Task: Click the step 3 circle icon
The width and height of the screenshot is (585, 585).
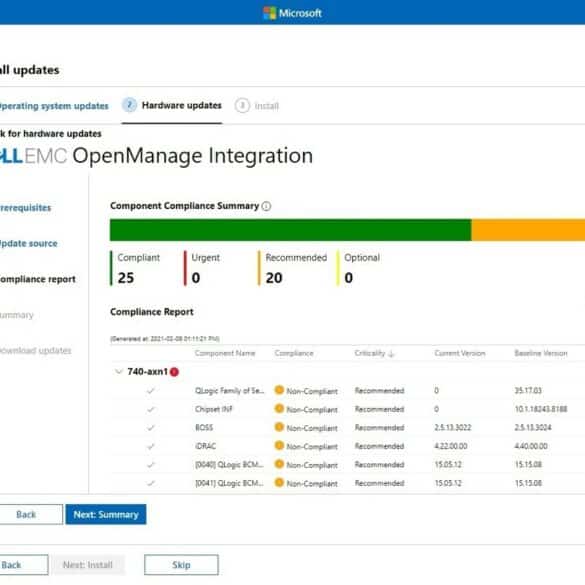Action: coord(242,106)
